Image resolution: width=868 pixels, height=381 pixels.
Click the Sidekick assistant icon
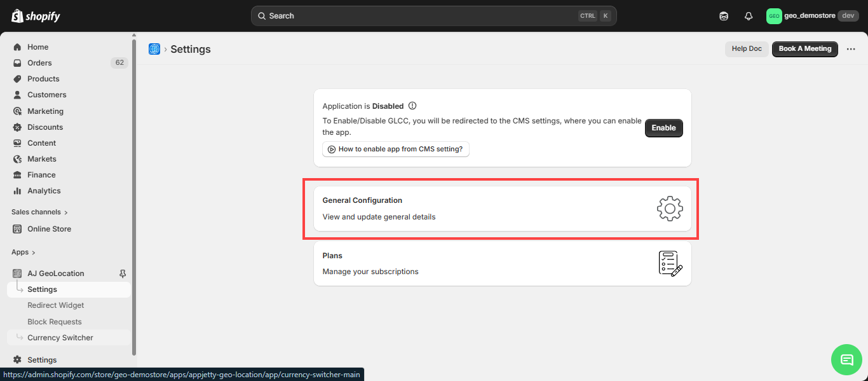click(x=724, y=16)
